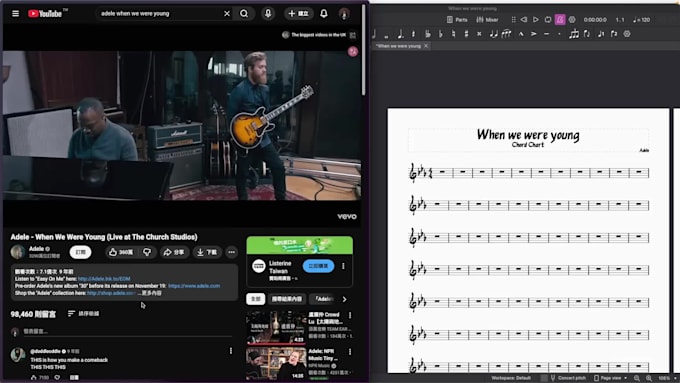Open the Mixer in MuseScore
Image resolution: width=680 pixels, height=383 pixels.
point(487,20)
